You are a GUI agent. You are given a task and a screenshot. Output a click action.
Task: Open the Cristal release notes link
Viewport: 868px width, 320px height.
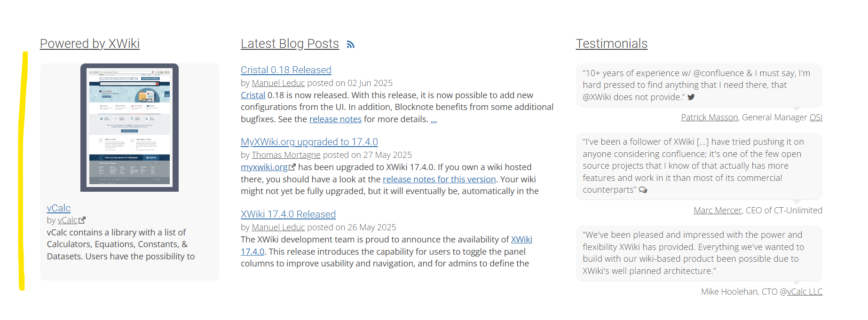pos(335,119)
